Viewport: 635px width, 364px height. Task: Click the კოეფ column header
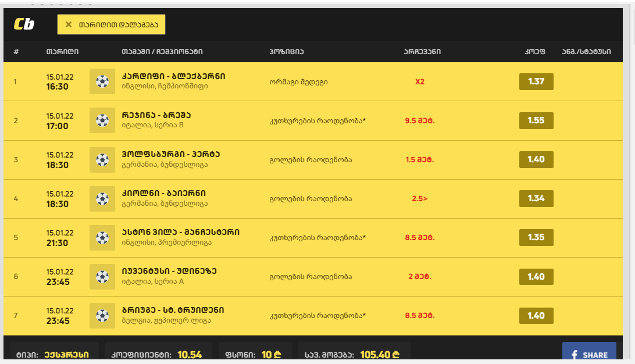click(x=534, y=51)
